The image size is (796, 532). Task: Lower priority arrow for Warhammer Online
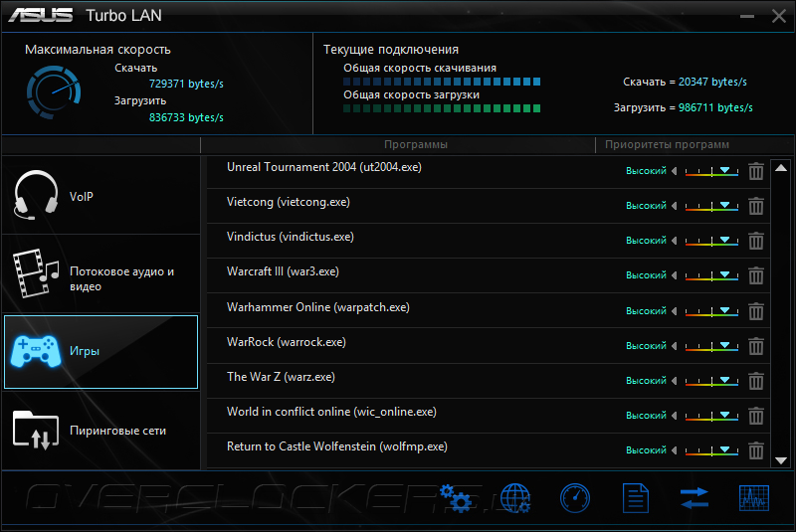pyautogui.click(x=675, y=311)
